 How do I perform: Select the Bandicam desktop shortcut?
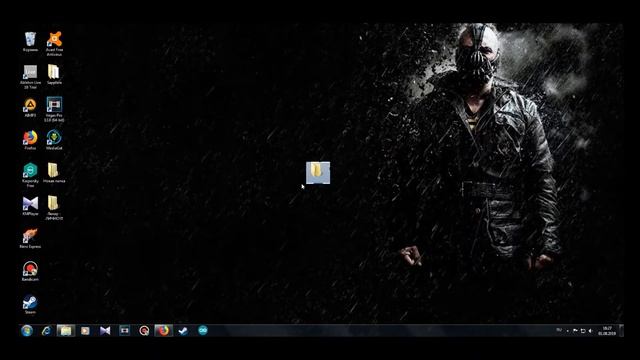coord(30,271)
